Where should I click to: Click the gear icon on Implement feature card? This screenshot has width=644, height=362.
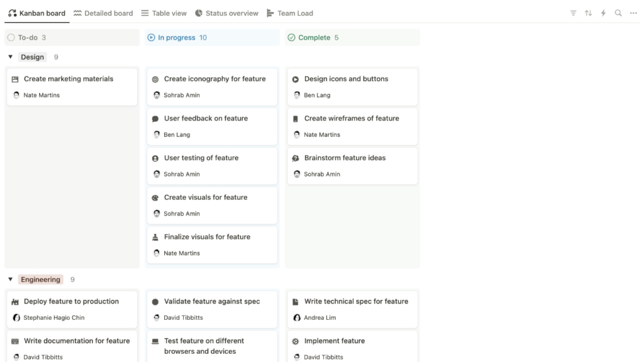tap(294, 341)
